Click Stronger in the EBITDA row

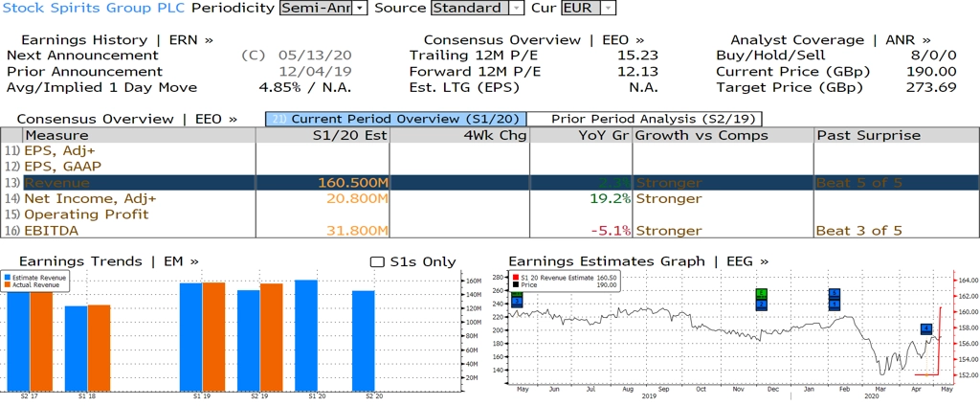669,230
